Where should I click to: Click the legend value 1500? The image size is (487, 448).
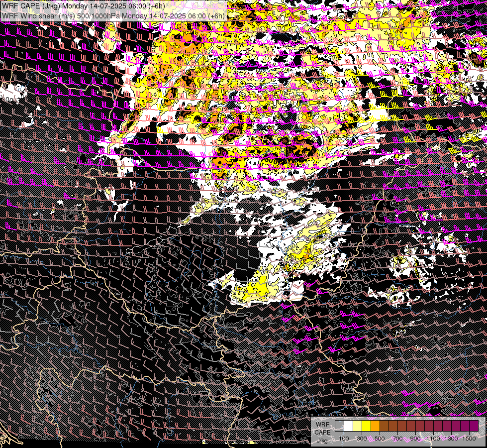tap(469, 439)
